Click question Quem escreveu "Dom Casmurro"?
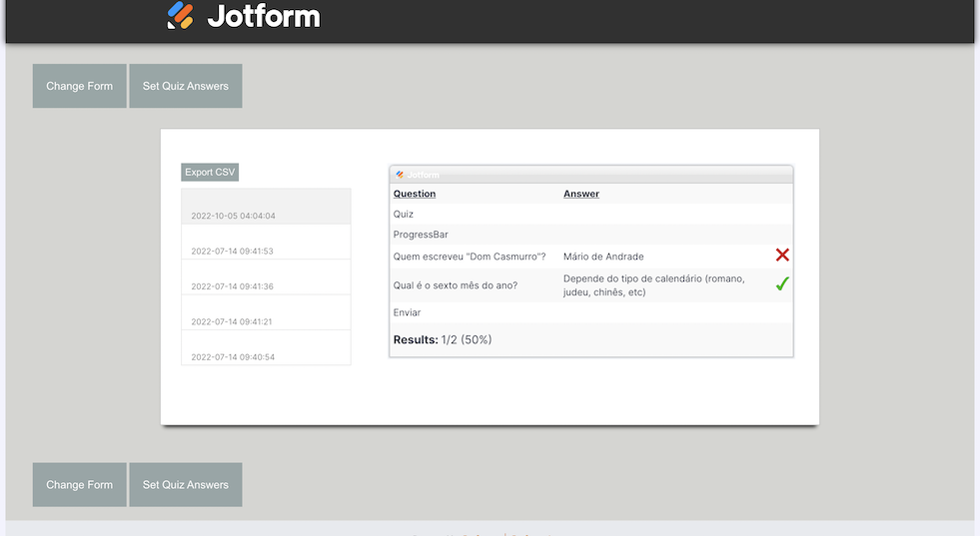 coord(470,257)
